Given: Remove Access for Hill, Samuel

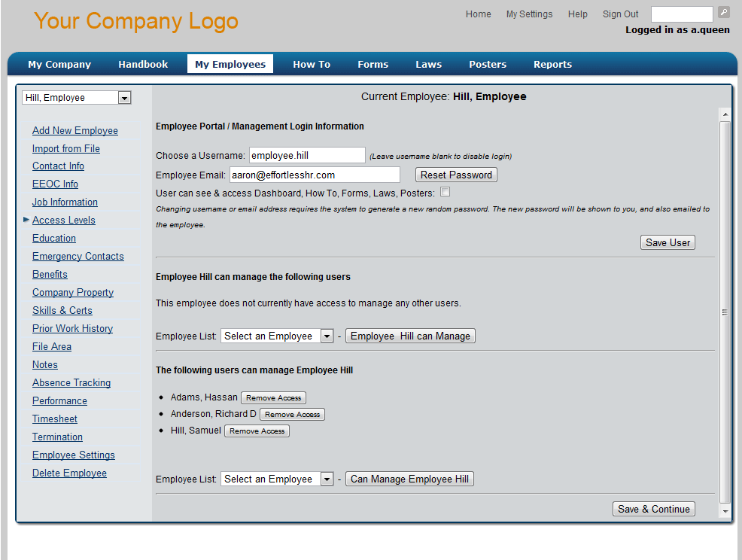Looking at the screenshot, I should coord(257,431).
